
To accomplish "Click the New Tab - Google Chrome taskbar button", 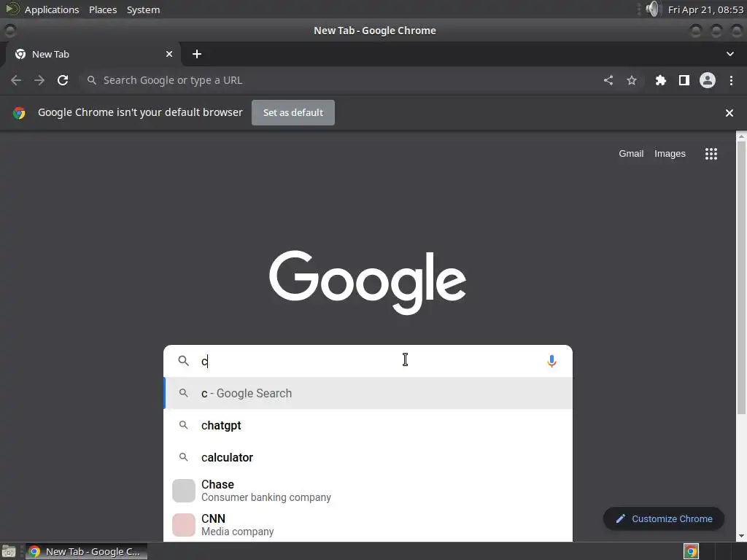I will pos(86,551).
